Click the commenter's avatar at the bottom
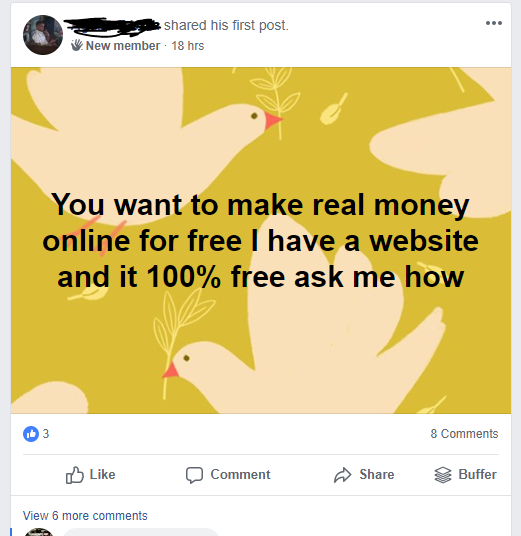The width and height of the screenshot is (521, 536). coord(39,532)
